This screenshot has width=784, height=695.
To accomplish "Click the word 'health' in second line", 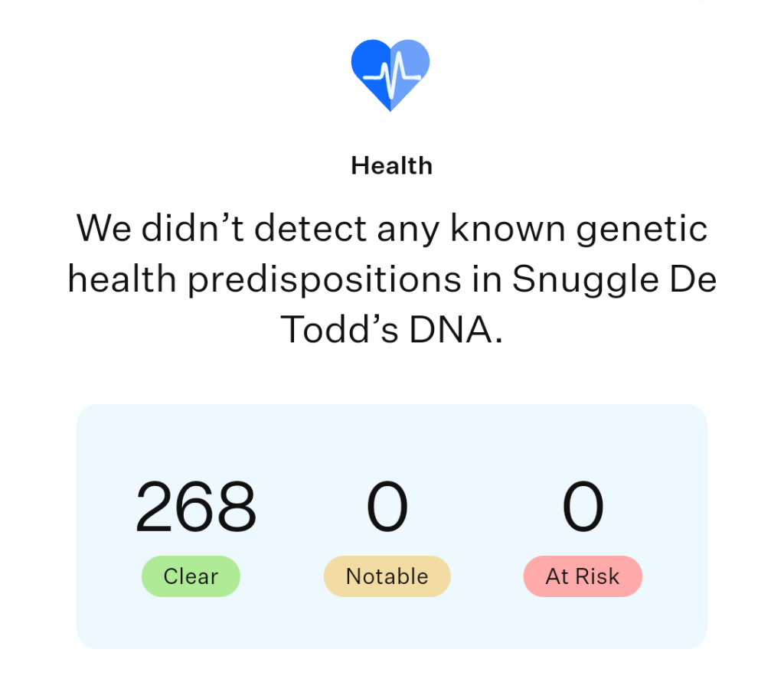I will (122, 279).
